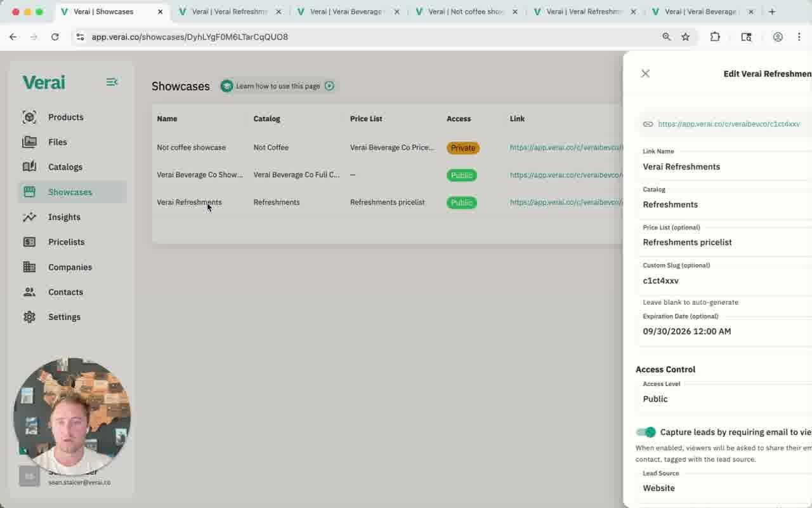Open the Catalog dropdown showing Refreshments
Image resolution: width=812 pixels, height=508 pixels.
[x=724, y=204]
